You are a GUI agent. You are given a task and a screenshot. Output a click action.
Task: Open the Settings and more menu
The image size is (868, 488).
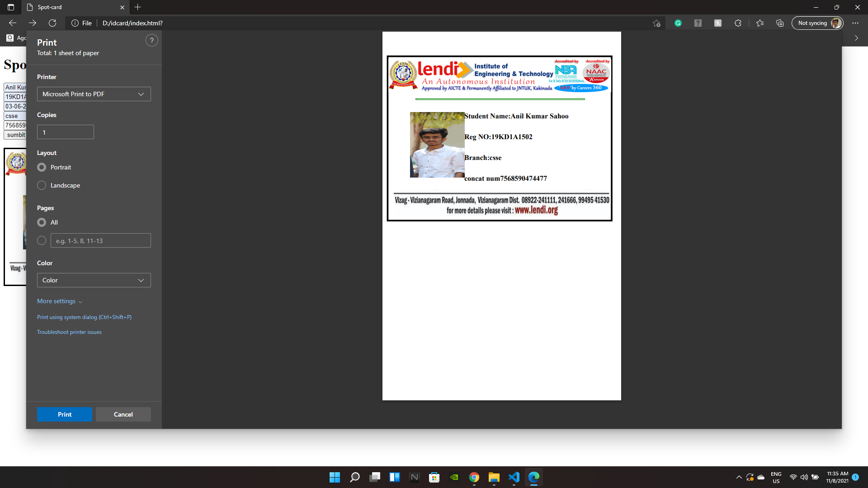click(x=855, y=23)
